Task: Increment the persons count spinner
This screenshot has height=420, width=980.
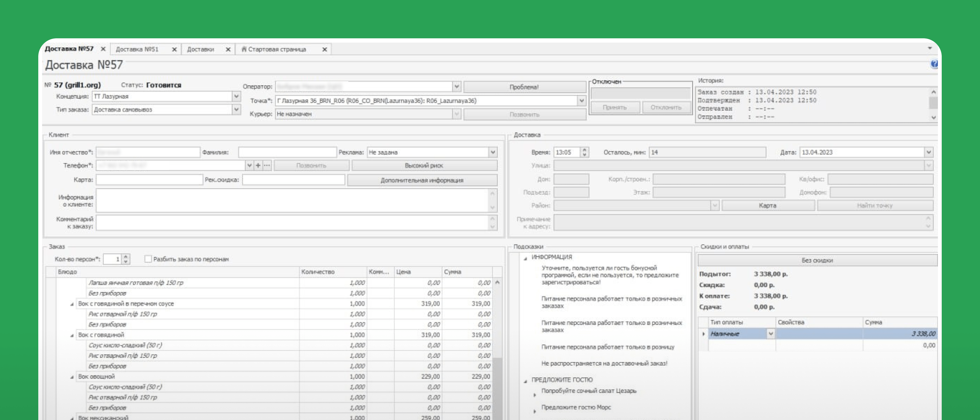Action: pos(126,257)
